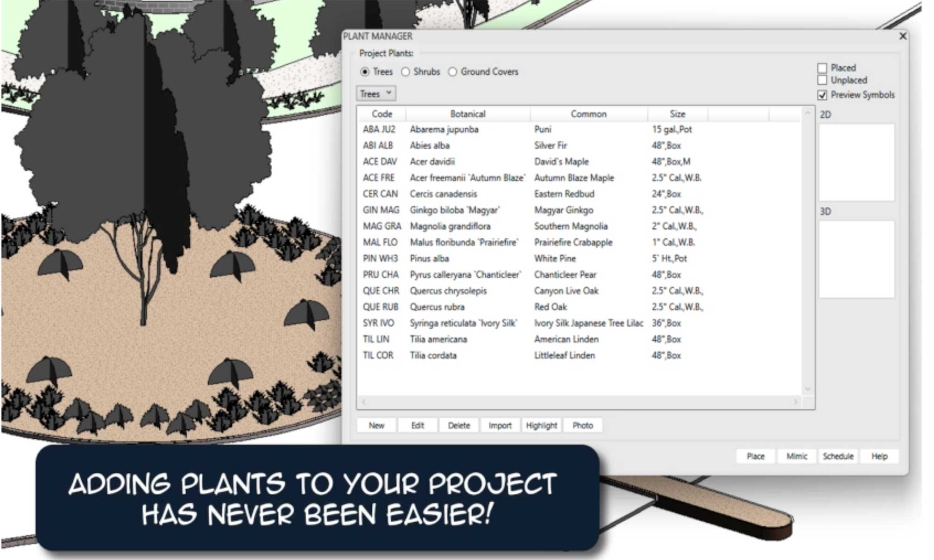
Task: Enable the Unplaced checkbox
Action: [822, 80]
